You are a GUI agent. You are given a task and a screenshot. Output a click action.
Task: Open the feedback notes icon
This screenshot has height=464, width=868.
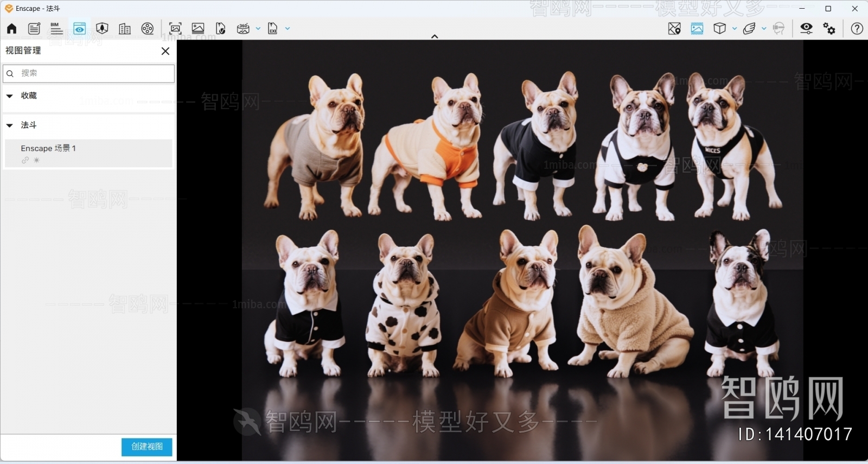pos(34,29)
